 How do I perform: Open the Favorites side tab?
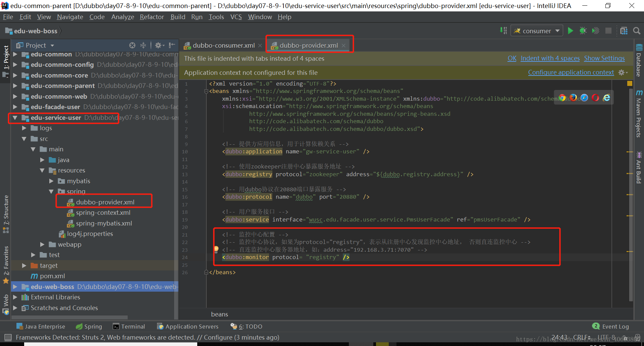[6, 264]
